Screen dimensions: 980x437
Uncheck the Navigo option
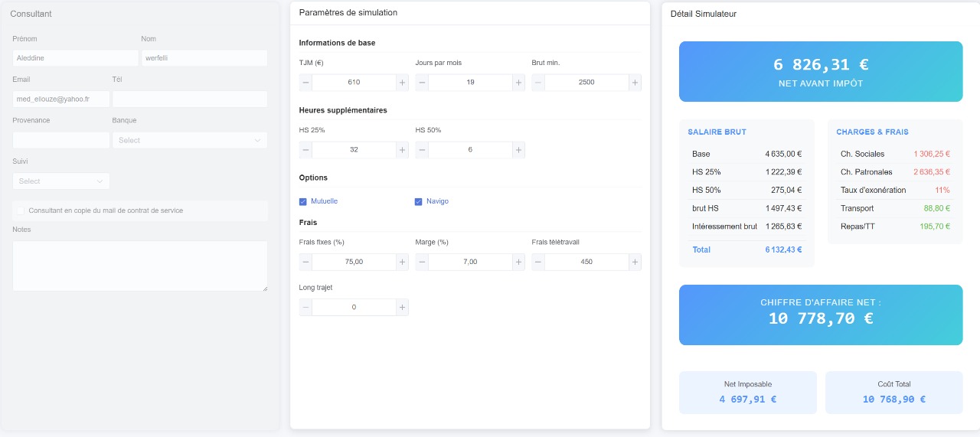(419, 201)
